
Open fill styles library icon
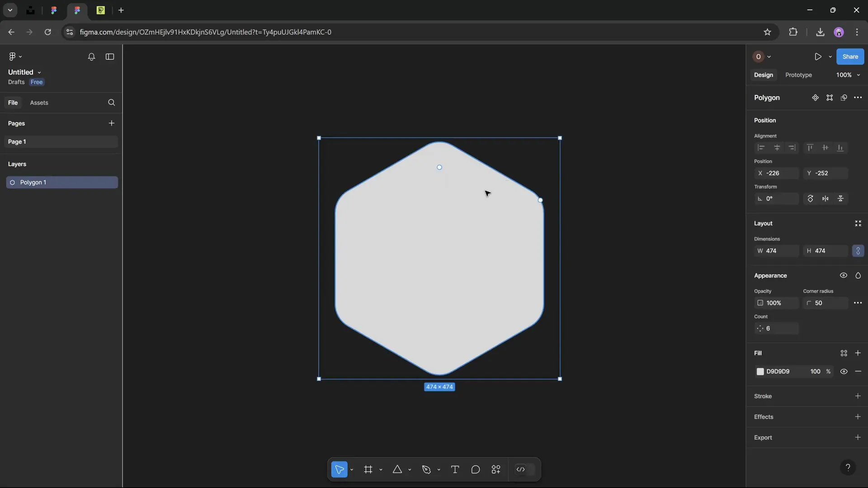click(844, 353)
